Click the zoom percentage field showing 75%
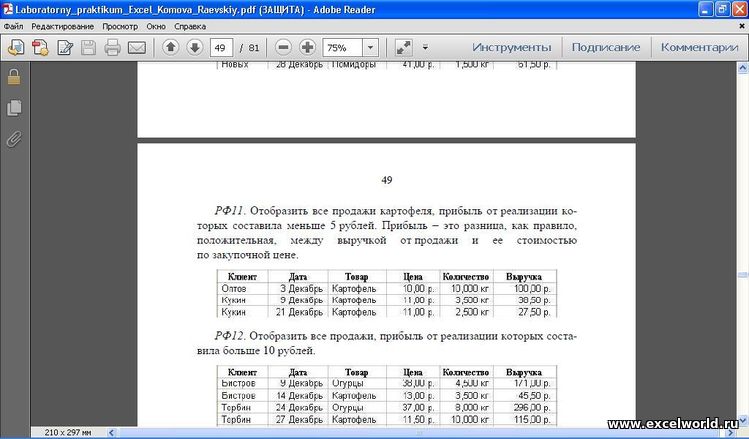Screen dimensions: 749x439 tap(342, 47)
